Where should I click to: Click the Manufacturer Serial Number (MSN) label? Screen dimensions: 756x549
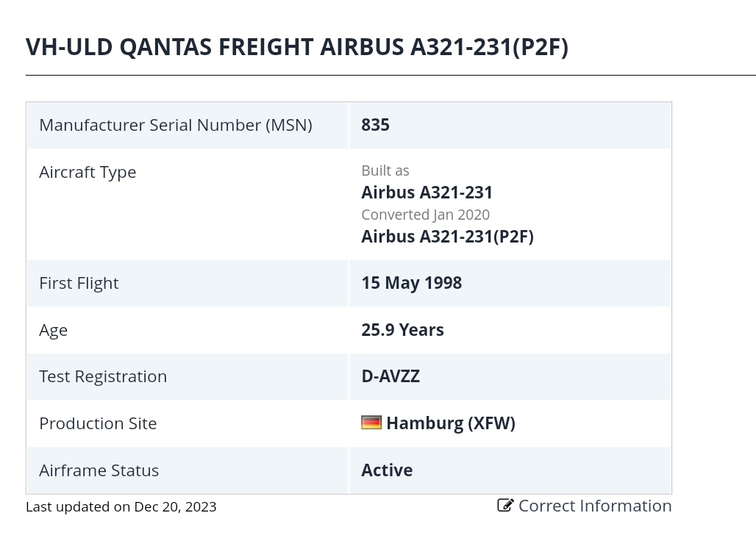point(176,126)
